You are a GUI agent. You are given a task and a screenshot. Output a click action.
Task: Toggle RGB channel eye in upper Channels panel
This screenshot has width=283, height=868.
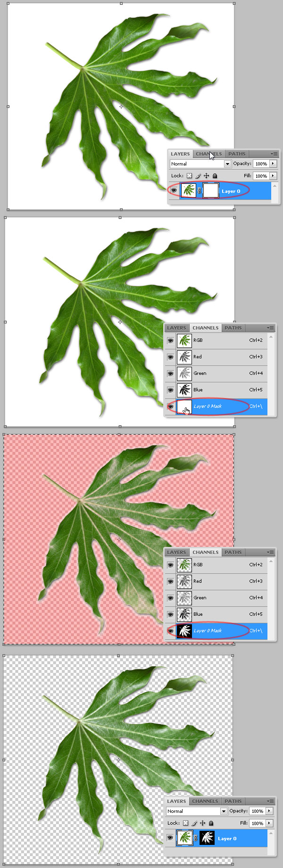170,340
